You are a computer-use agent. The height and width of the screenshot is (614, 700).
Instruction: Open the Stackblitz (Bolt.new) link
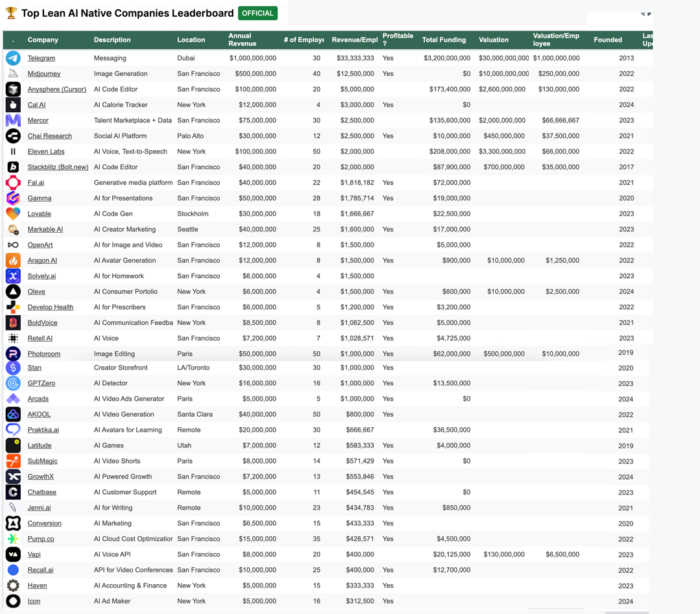tap(58, 167)
